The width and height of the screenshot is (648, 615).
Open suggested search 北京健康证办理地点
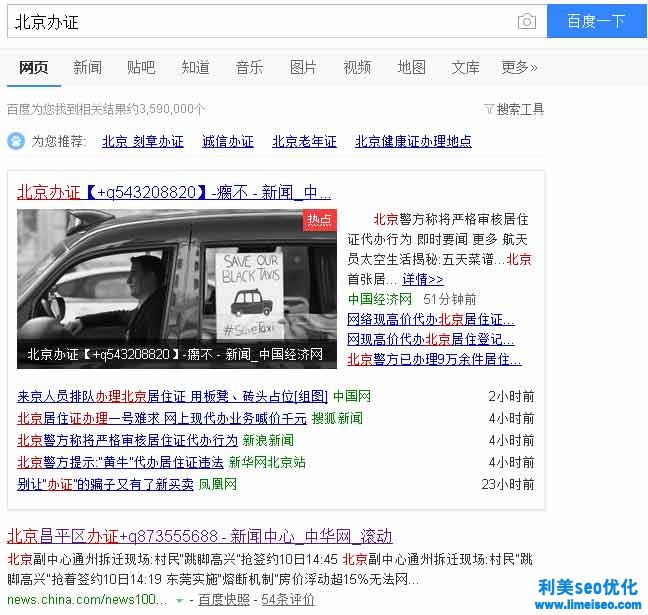coord(413,142)
